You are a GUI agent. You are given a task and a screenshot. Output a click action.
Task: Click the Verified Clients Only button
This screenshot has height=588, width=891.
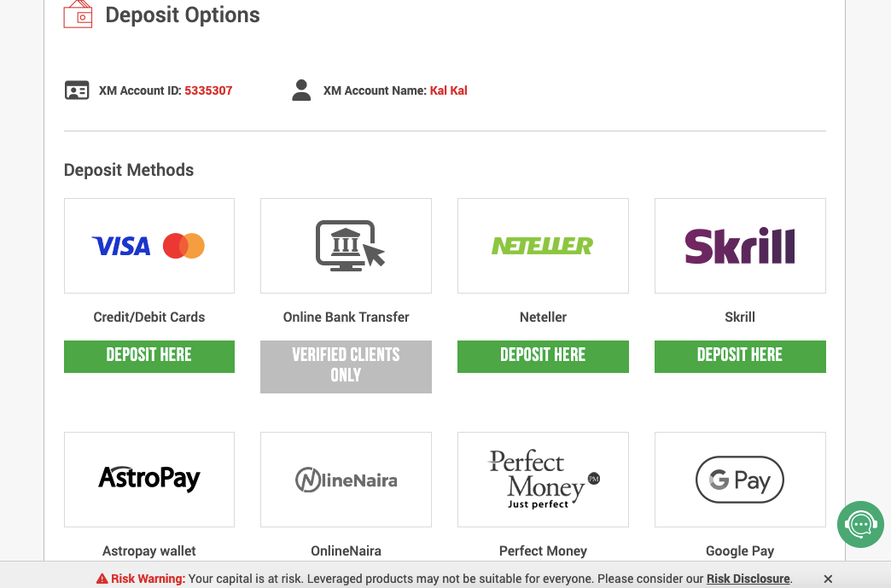click(x=346, y=366)
